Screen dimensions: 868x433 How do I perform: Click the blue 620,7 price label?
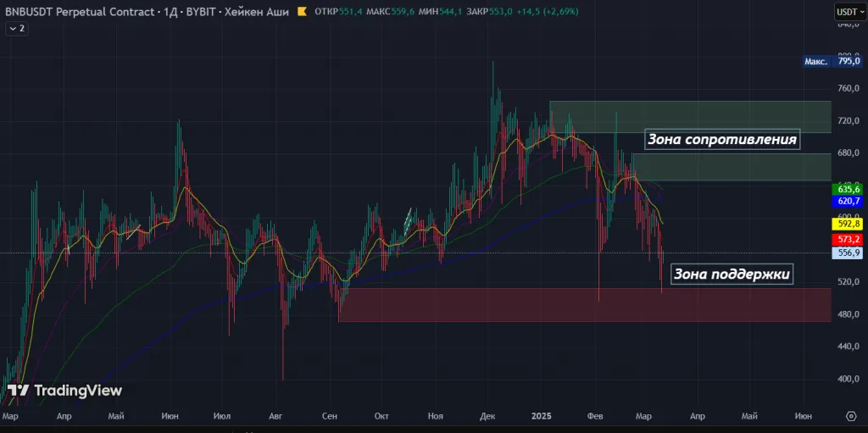tap(848, 201)
